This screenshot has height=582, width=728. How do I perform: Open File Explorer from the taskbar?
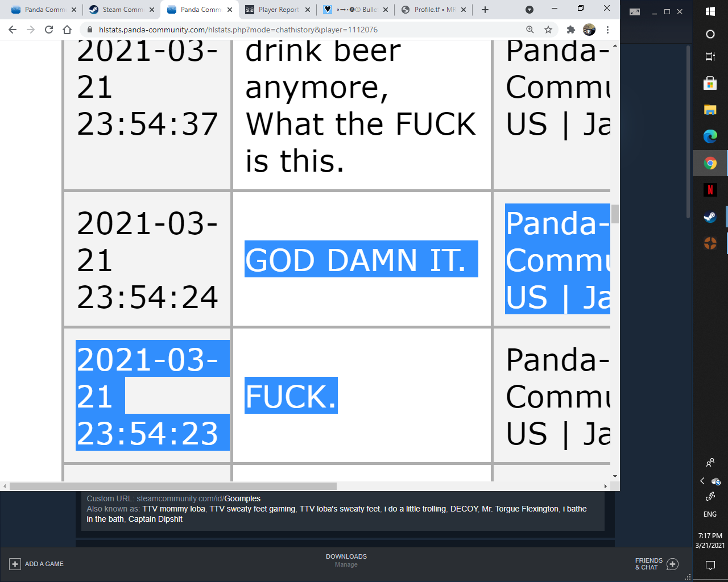[710, 110]
